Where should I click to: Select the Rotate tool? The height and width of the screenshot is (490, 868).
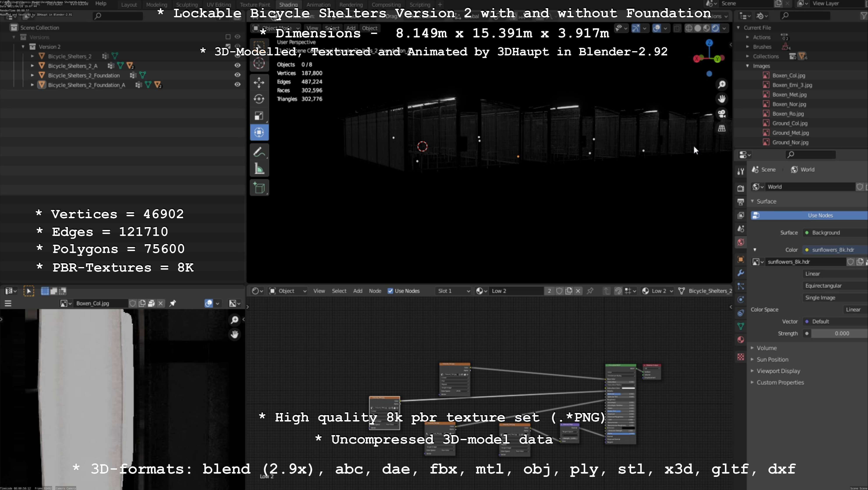tap(259, 99)
